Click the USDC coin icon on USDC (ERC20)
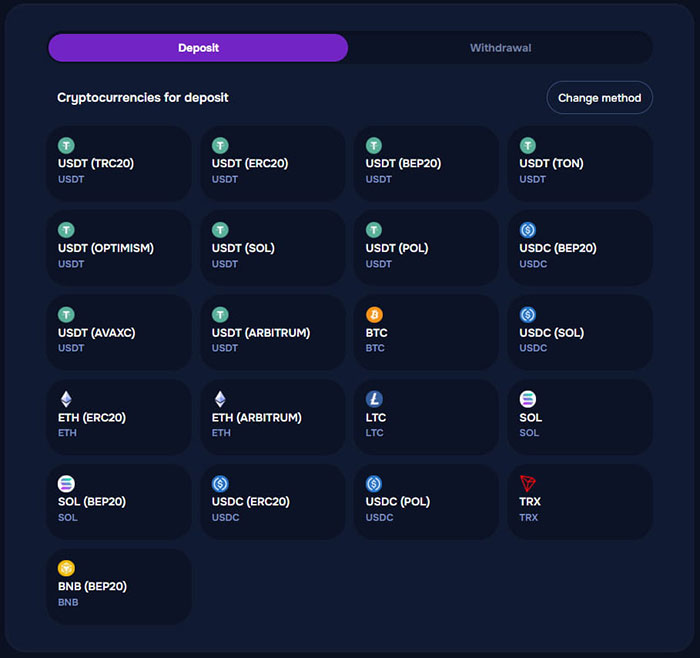This screenshot has width=700, height=658. [220, 483]
